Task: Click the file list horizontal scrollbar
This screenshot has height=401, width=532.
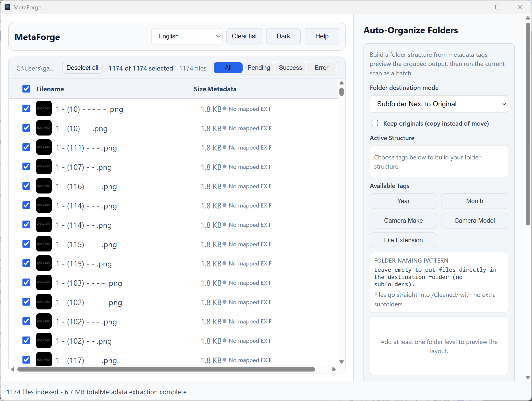Action: click(x=166, y=369)
